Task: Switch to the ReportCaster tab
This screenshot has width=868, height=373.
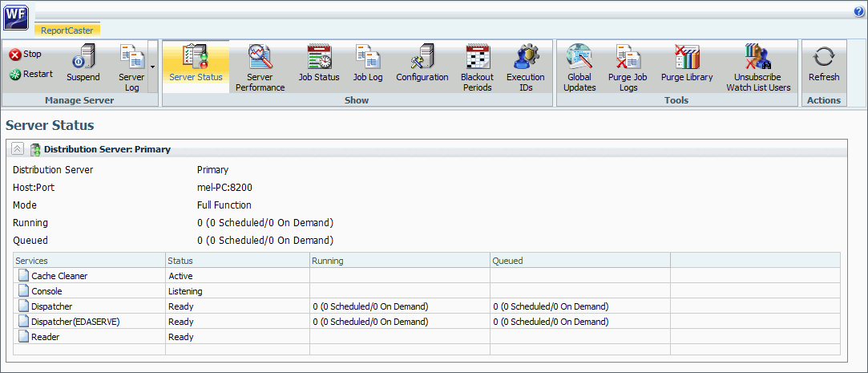Action: 67,30
